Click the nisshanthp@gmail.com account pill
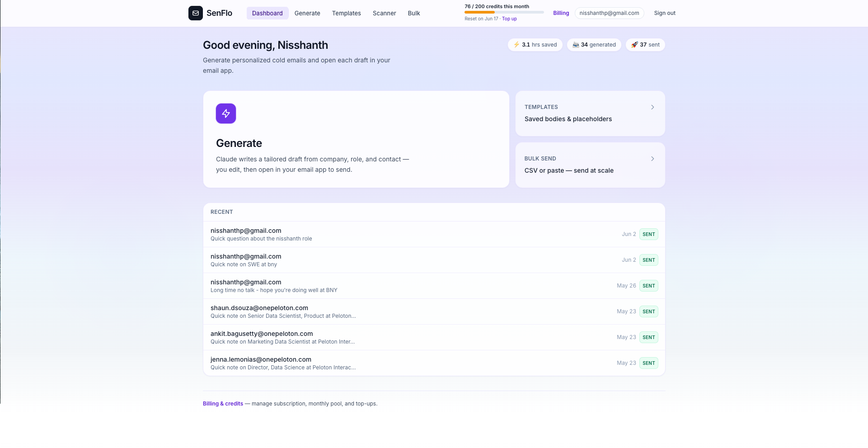 pos(609,13)
